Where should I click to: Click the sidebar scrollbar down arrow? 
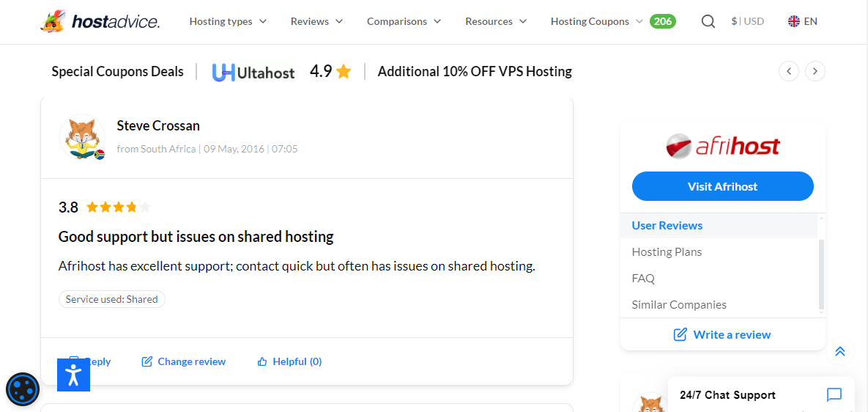click(822, 314)
